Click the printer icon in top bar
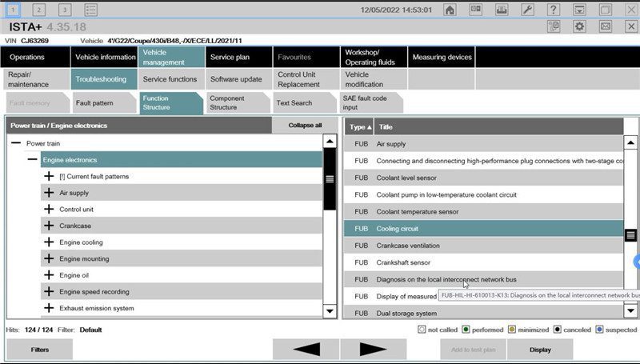The height and width of the screenshot is (364, 640). point(502,10)
